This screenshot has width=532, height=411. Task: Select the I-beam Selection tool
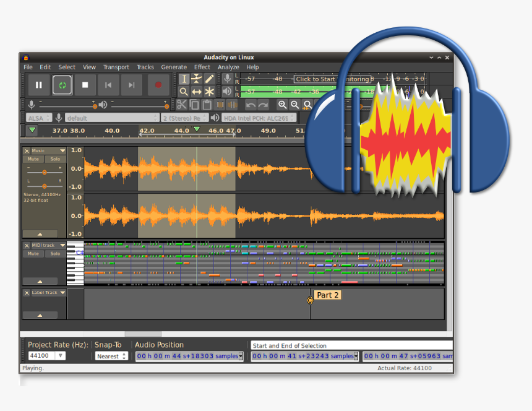[x=184, y=79]
